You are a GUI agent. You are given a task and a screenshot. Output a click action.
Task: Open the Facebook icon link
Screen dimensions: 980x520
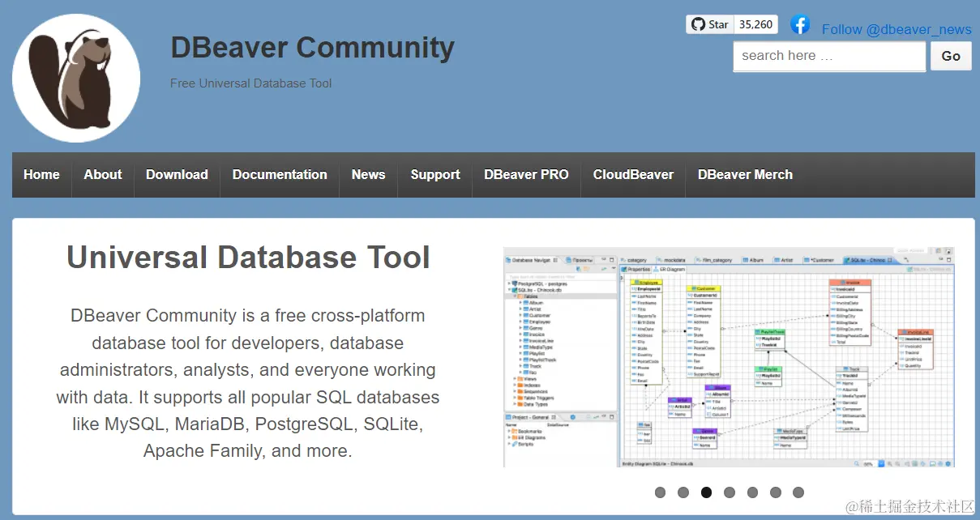[x=800, y=24]
